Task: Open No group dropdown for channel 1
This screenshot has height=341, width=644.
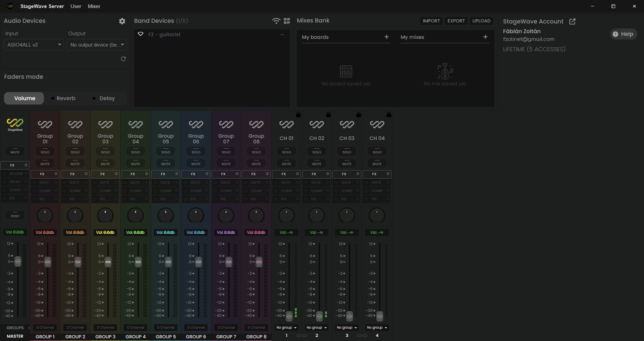Action: coord(286,328)
